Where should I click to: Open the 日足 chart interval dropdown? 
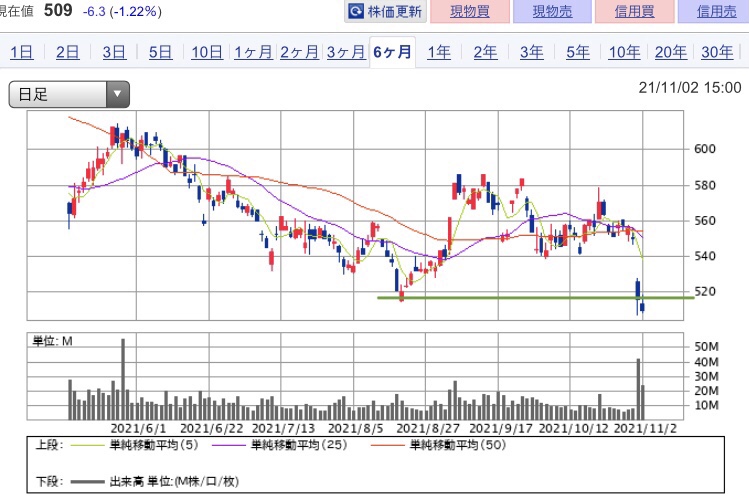69,94
